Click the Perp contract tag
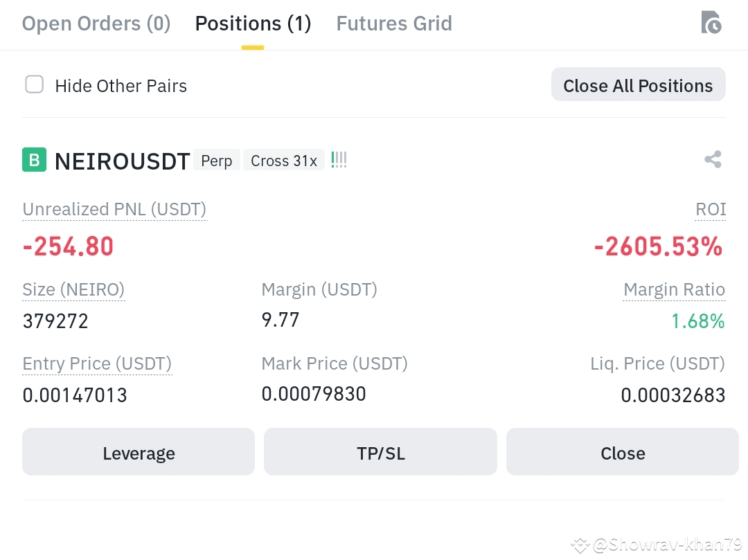The width and height of the screenshot is (748, 560). pos(217,161)
